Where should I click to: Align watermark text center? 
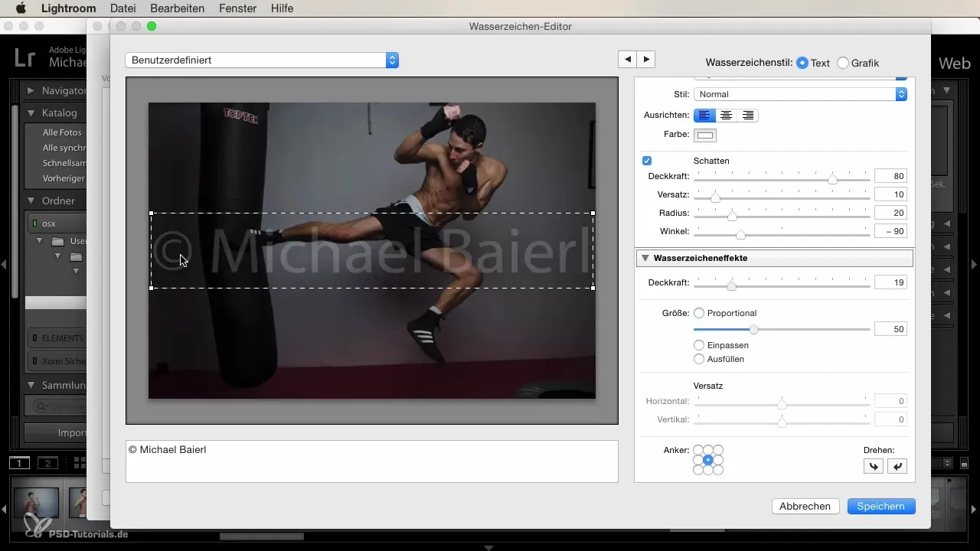click(x=726, y=116)
